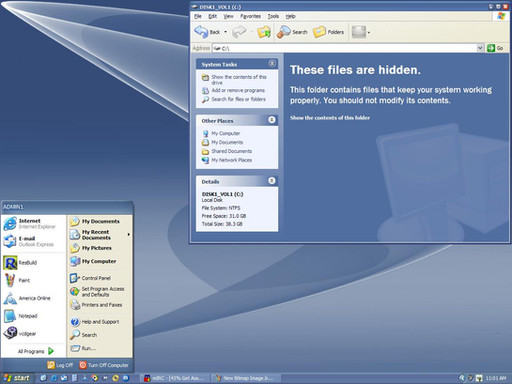Open the Tools menu
The width and height of the screenshot is (512, 384).
tap(273, 16)
